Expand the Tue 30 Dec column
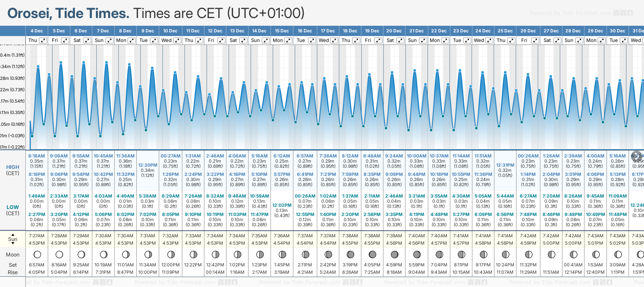 [x=623, y=40]
